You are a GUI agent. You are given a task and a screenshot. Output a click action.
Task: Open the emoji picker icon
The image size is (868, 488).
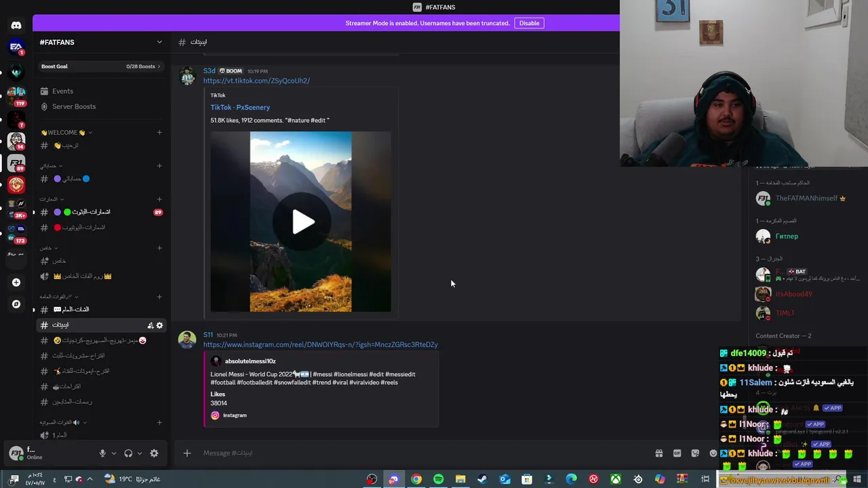(x=713, y=453)
